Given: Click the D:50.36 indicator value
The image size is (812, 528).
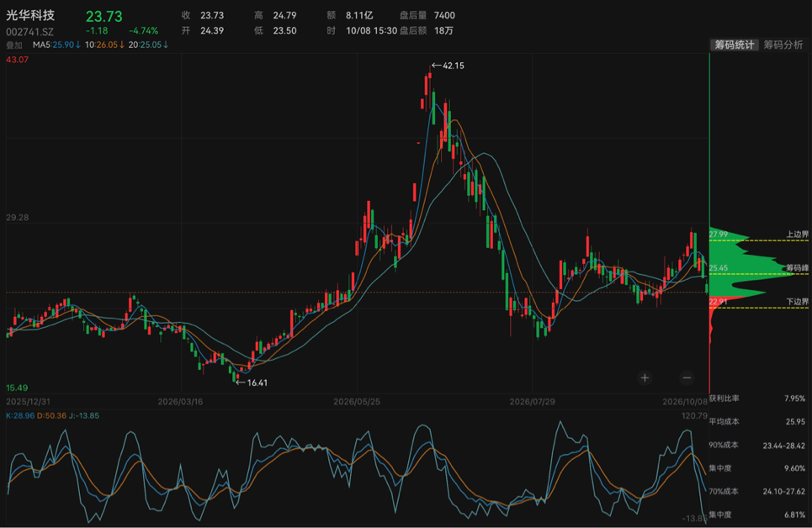Looking at the screenshot, I should click(52, 415).
